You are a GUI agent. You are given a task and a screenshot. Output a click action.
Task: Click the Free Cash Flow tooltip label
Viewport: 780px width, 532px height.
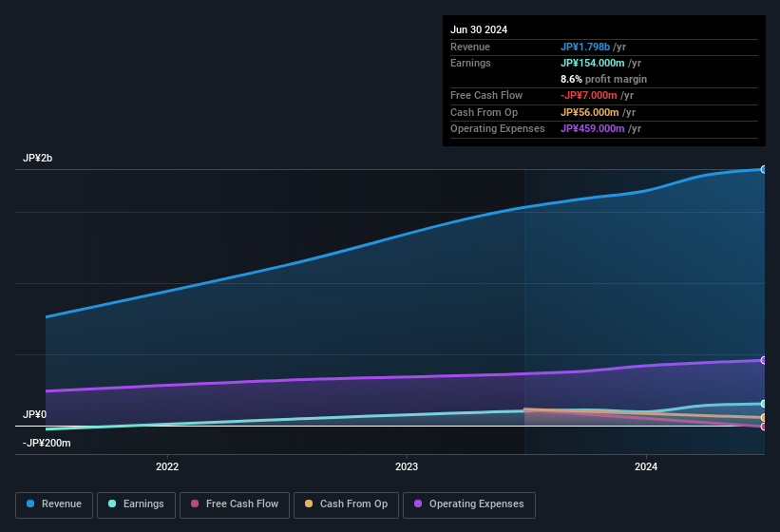tap(486, 95)
